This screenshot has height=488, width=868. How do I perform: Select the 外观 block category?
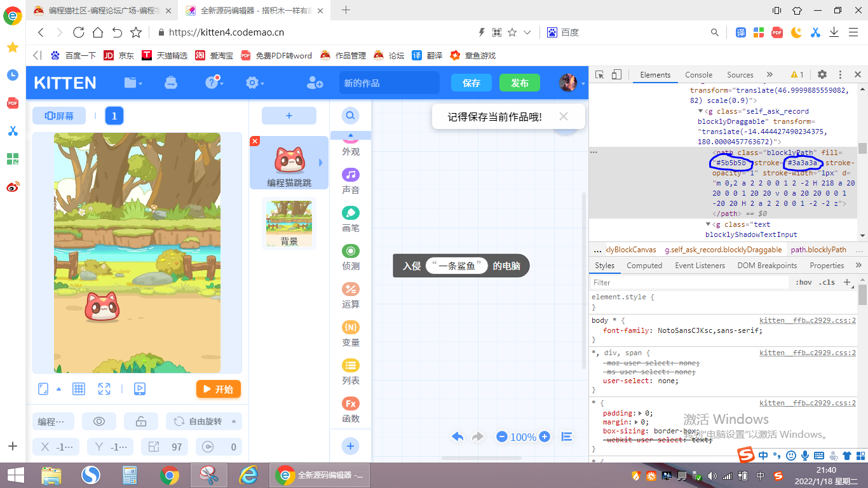click(351, 147)
